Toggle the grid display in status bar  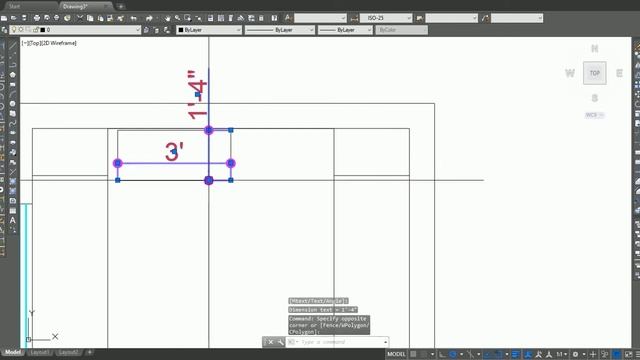tap(413, 354)
